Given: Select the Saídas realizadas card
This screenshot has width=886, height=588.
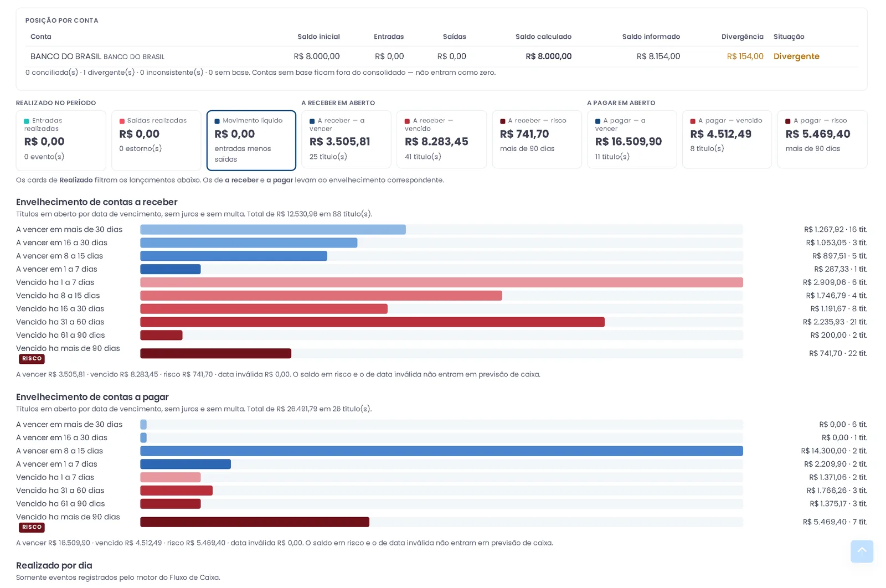Looking at the screenshot, I should coord(156,141).
